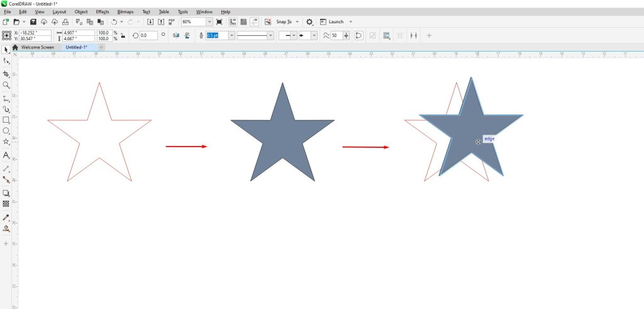This screenshot has width=644, height=309.
Task: Select the Pick tool
Action: (x=6, y=50)
